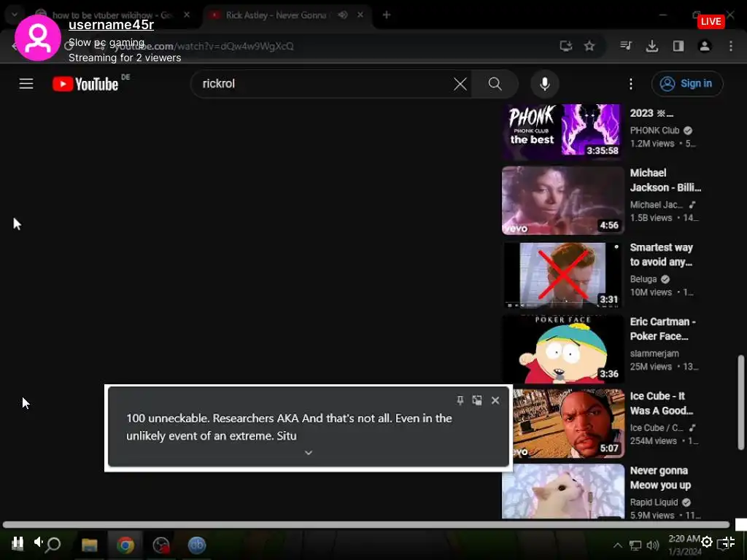This screenshot has width=747, height=560.
Task: Close the Rick Astley tab
Action: (360, 15)
